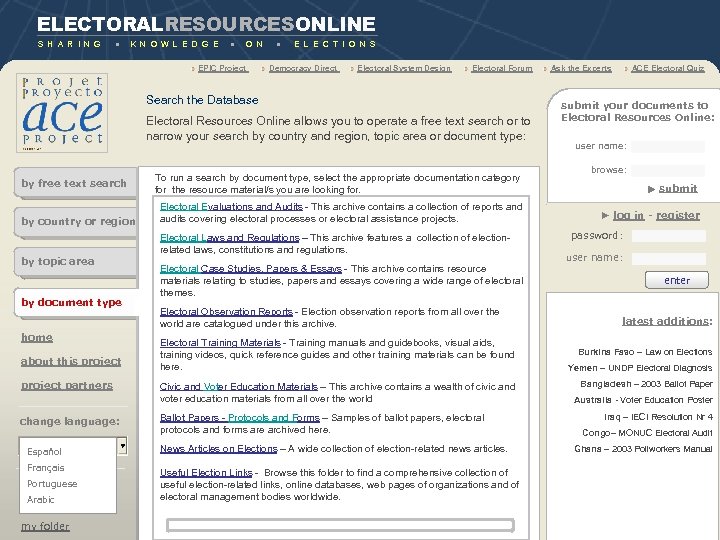Image resolution: width=720 pixels, height=540 pixels.
Task: Click the empty bar below document list
Action: coord(340,525)
